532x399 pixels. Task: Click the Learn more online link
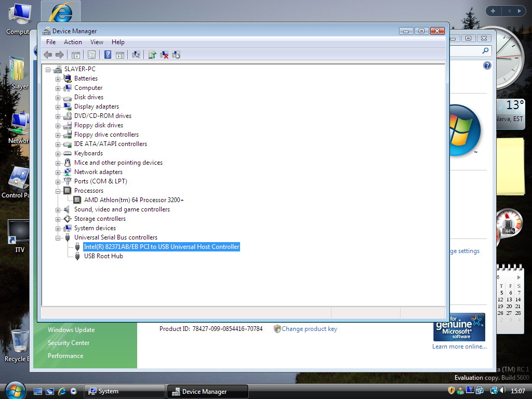tap(459, 347)
